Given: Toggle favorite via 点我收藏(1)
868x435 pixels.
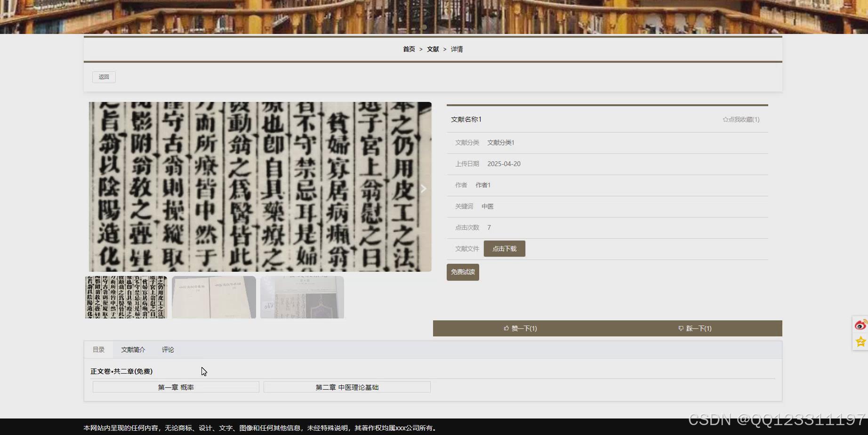Looking at the screenshot, I should 741,120.
